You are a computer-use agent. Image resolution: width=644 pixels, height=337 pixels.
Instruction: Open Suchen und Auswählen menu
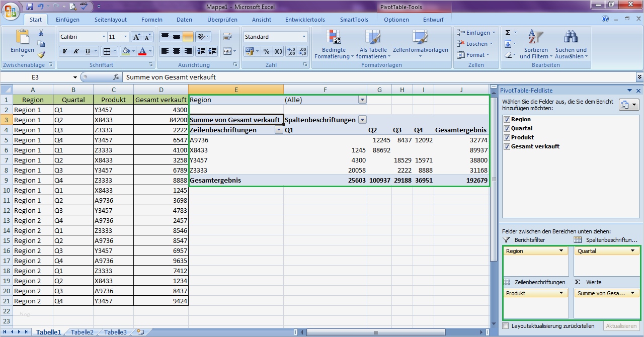click(571, 44)
